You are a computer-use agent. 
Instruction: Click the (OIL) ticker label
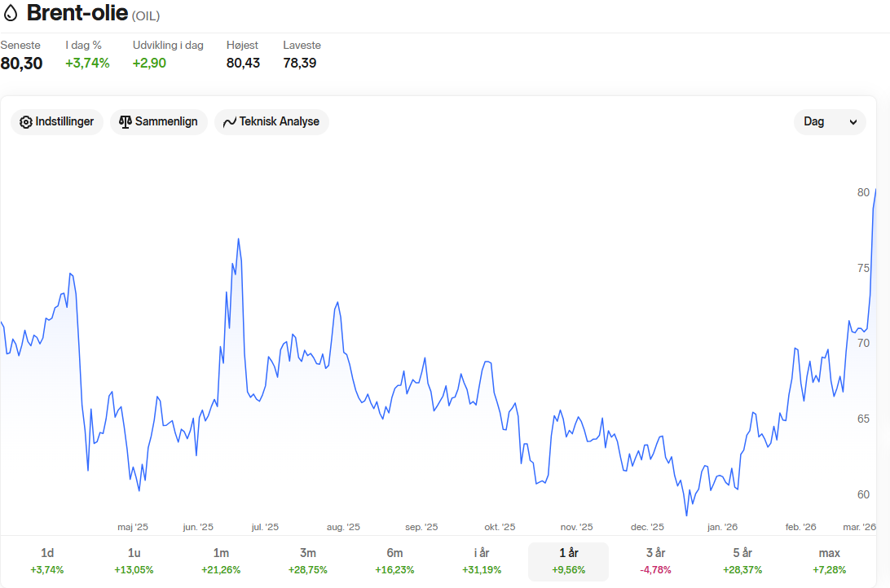tap(146, 15)
